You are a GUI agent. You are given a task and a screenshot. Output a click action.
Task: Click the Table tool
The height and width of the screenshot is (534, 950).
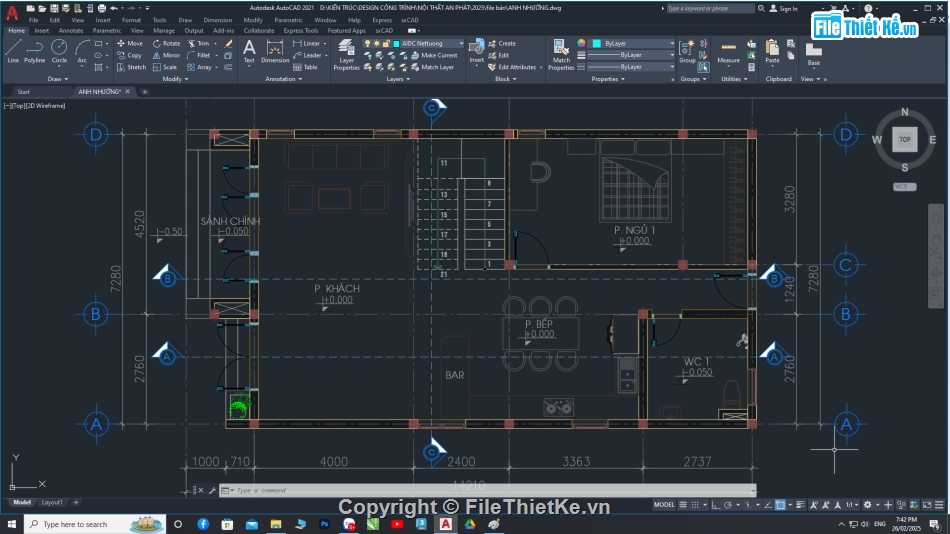[305, 67]
